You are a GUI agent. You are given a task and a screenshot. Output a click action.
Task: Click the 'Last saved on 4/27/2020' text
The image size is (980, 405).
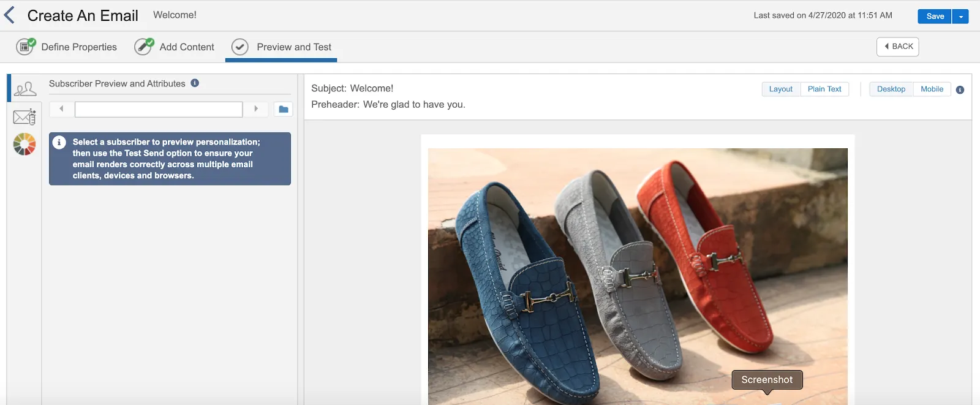[x=823, y=15]
